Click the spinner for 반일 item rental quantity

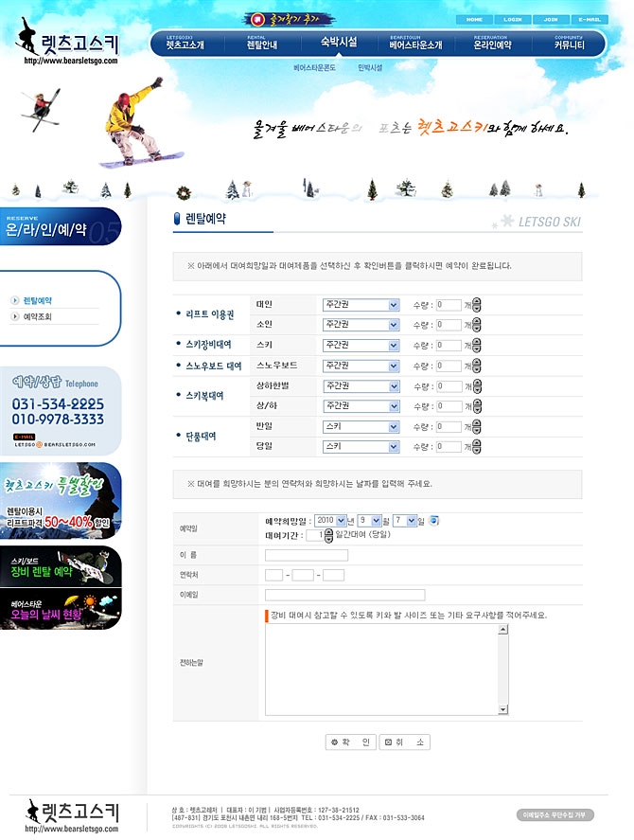pyautogui.click(x=477, y=426)
